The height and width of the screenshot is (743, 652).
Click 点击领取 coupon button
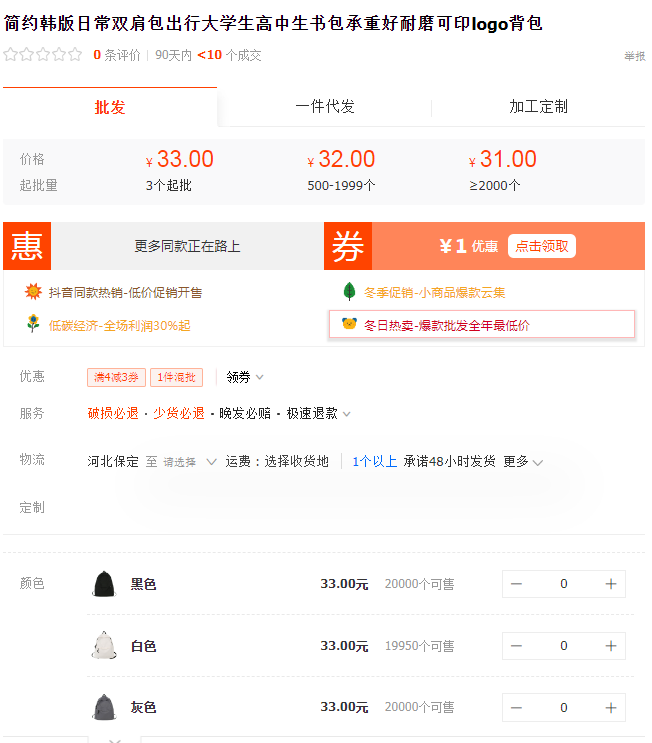(542, 246)
